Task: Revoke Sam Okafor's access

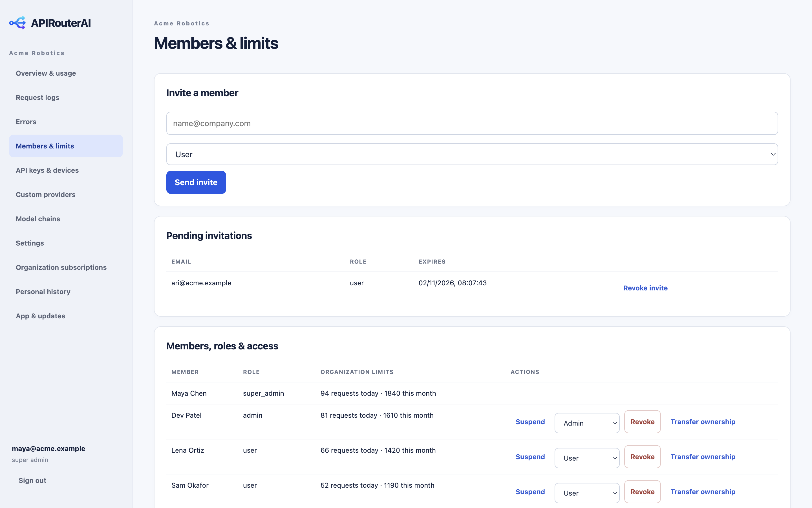Action: (642, 492)
